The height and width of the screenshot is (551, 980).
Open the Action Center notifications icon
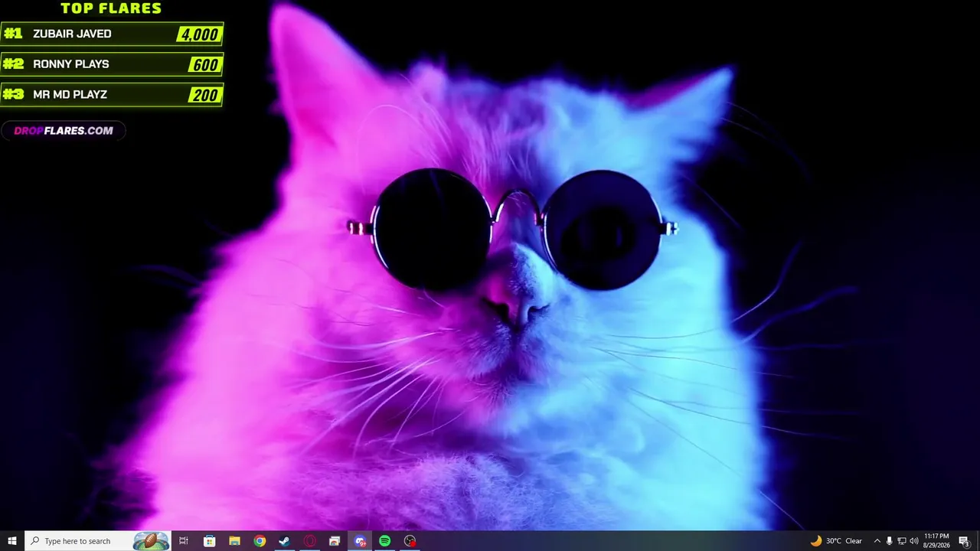point(964,541)
